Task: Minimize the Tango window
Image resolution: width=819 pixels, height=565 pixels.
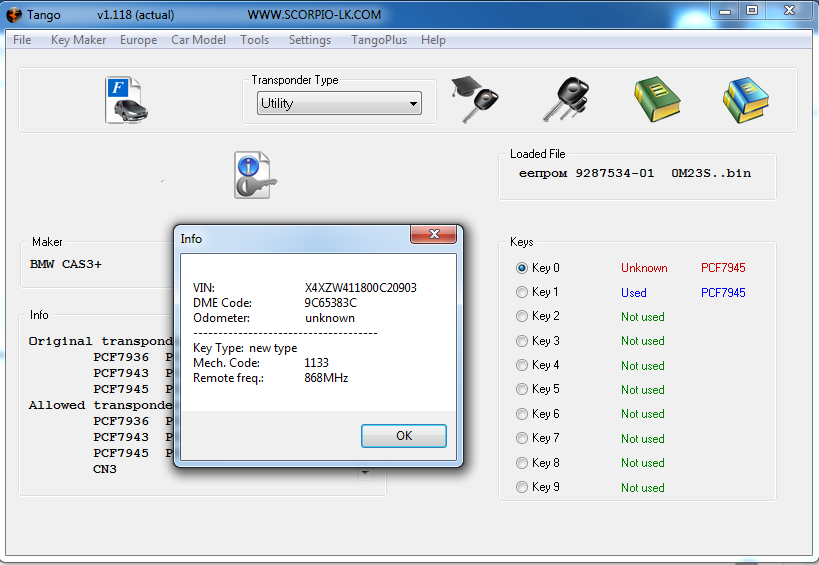Action: (725, 11)
